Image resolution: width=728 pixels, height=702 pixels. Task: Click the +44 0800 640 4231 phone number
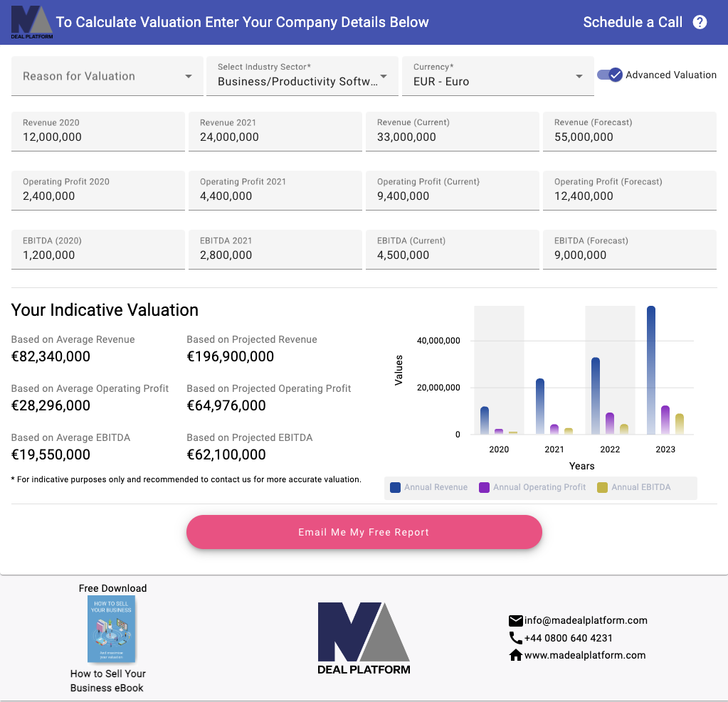point(569,638)
